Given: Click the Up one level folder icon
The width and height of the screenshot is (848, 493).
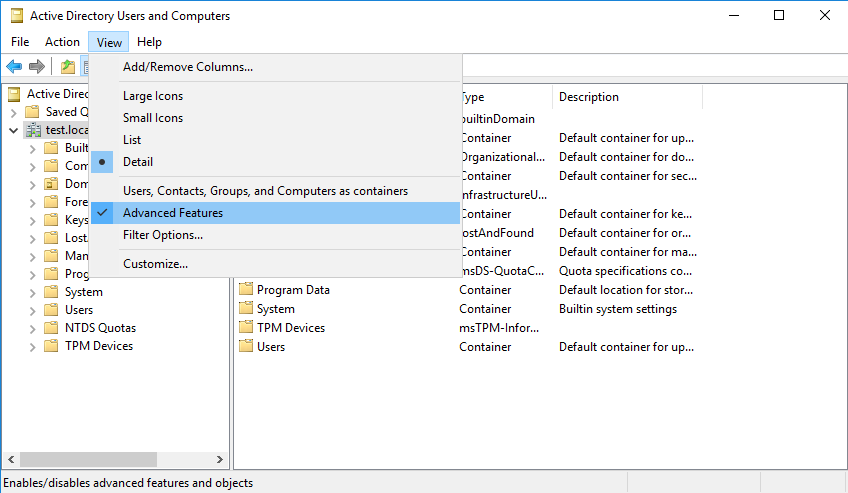Looking at the screenshot, I should (x=68, y=67).
